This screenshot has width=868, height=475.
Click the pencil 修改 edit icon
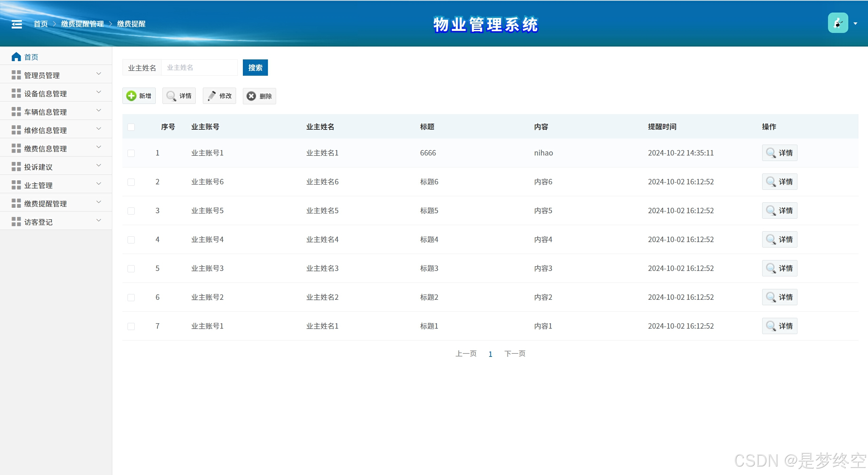(x=212, y=96)
